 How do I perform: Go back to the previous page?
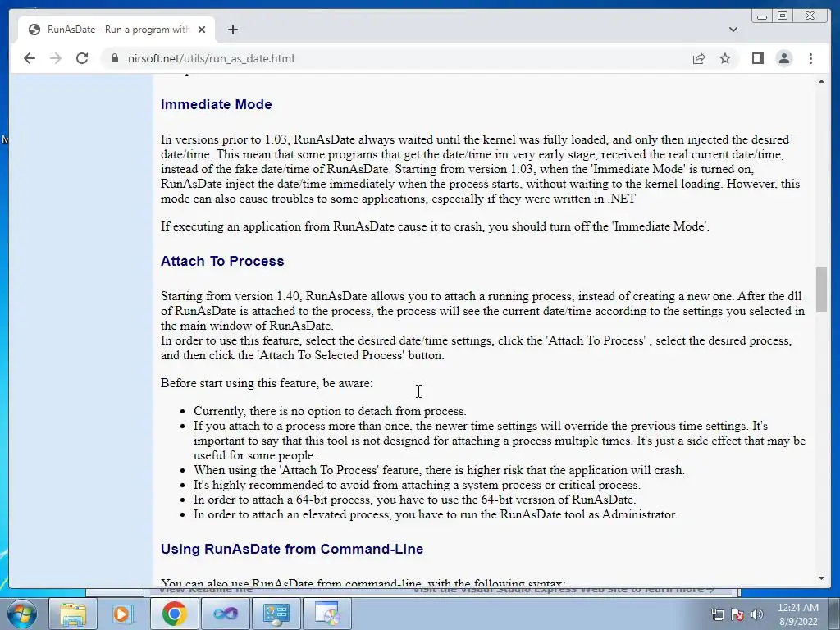coord(30,58)
